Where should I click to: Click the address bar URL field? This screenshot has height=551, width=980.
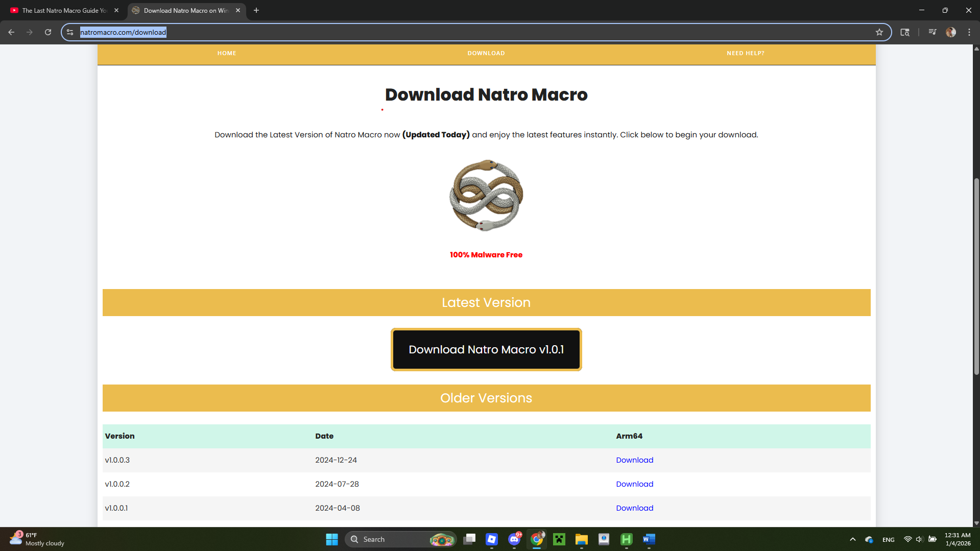pyautogui.click(x=475, y=32)
